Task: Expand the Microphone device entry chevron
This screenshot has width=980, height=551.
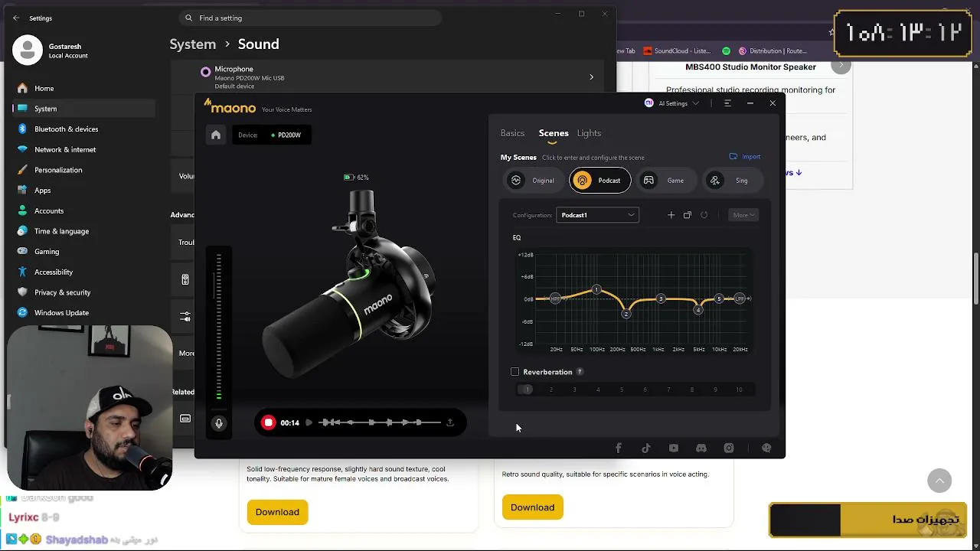Action: [x=591, y=77]
